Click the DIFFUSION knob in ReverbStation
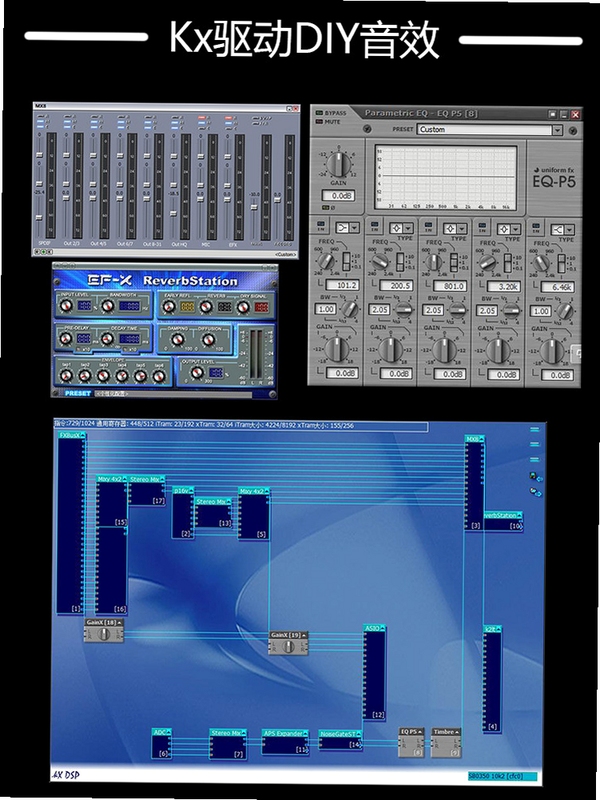This screenshot has height=800, width=600. 207,339
